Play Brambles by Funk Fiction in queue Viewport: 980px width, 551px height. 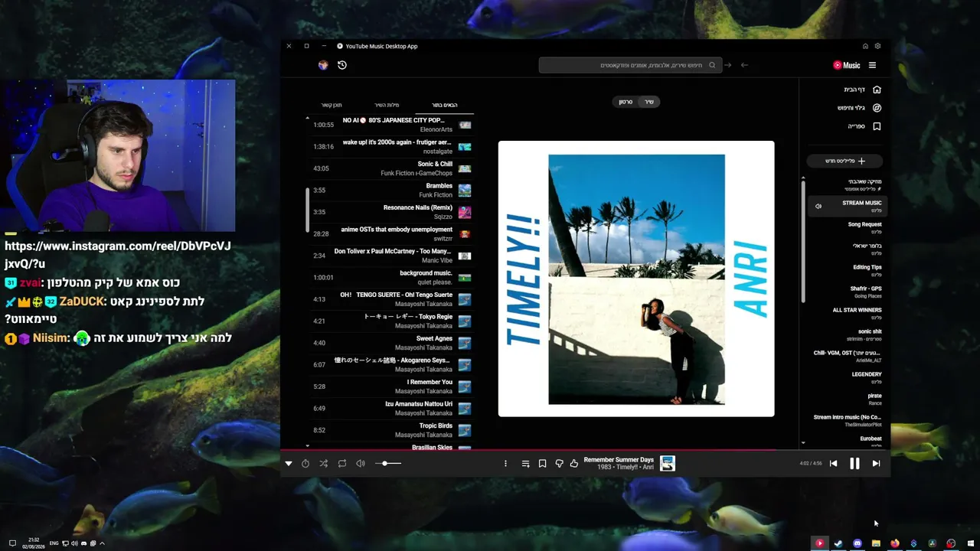pyautogui.click(x=391, y=190)
